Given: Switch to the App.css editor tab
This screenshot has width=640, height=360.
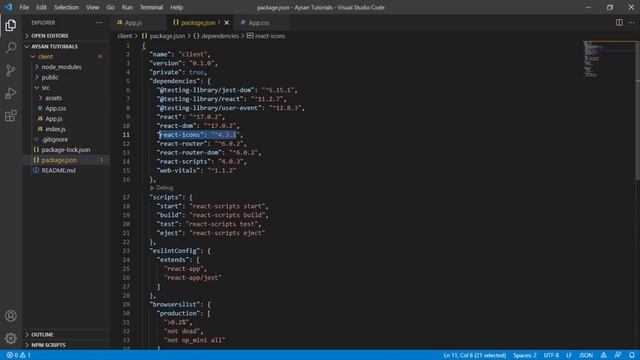Looking at the screenshot, I should coord(261,22).
